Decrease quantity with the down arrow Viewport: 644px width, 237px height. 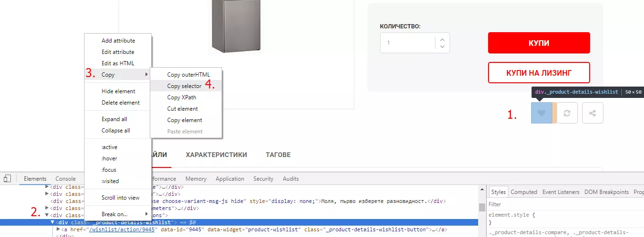[x=442, y=46]
